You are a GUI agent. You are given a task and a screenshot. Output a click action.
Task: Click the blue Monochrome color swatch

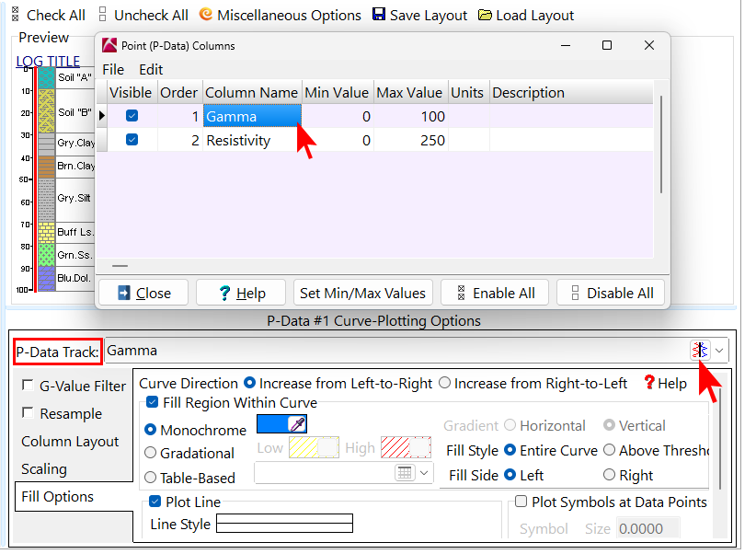point(271,423)
